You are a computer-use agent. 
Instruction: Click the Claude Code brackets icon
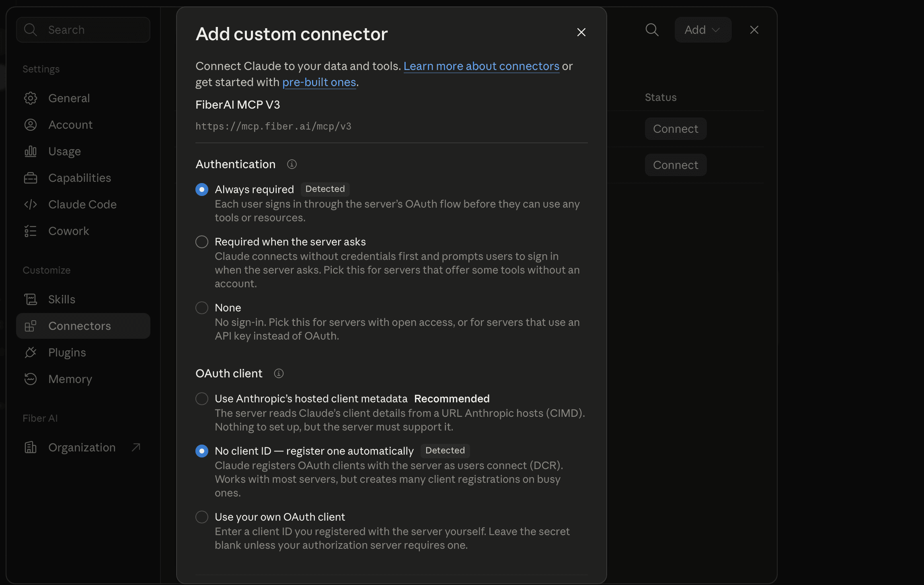pos(31,204)
